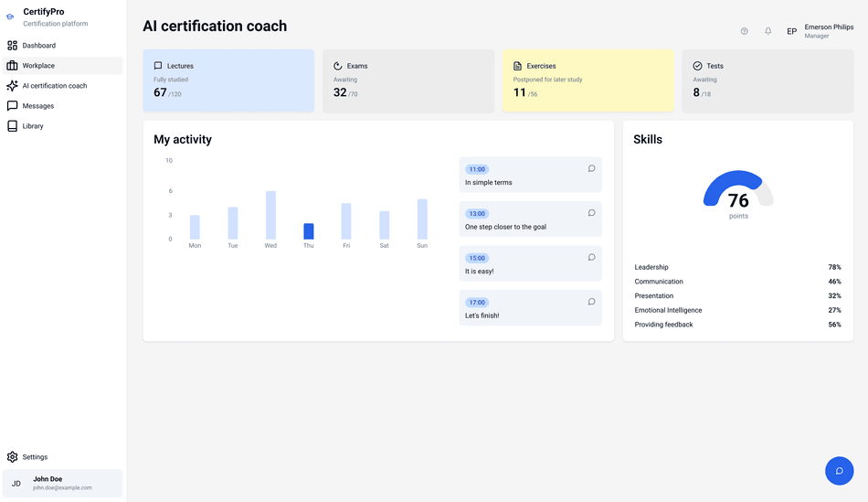Viewport: 868px width, 502px height.
Task: Open the notifications bell icon
Action: pos(767,31)
